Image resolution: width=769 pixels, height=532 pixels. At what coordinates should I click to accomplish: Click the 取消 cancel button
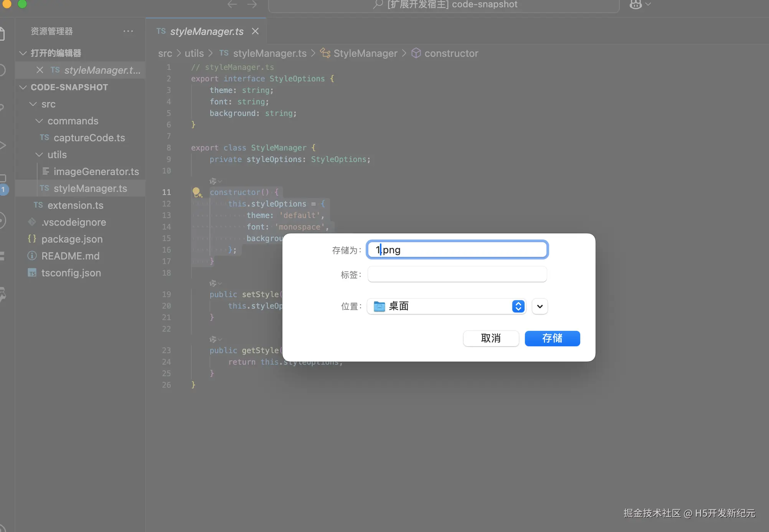coord(491,338)
